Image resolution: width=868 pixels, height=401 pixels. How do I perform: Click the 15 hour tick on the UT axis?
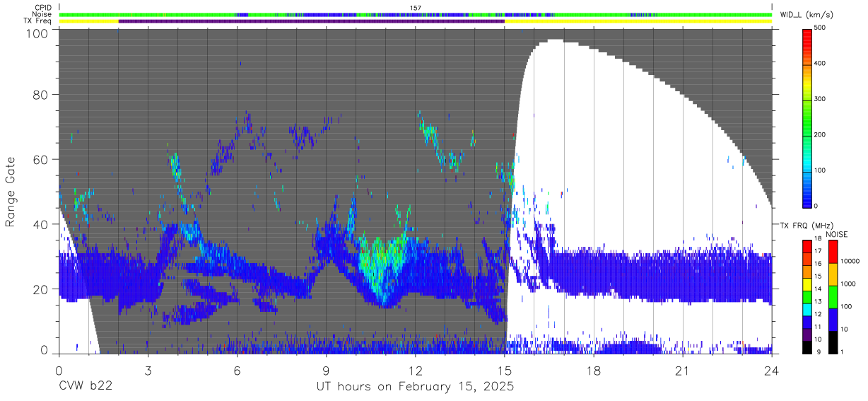coord(505,370)
